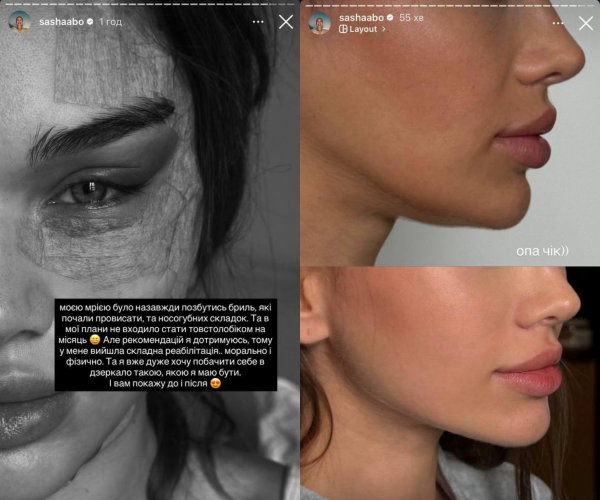Open sashaabo username on the 55 хв story
The width and height of the screenshot is (600, 500).
(x=361, y=18)
